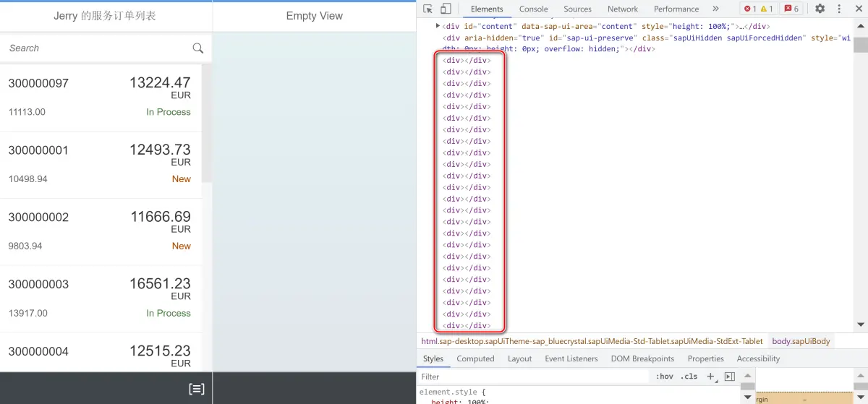Click the order list scrollbar thumb

[206, 123]
